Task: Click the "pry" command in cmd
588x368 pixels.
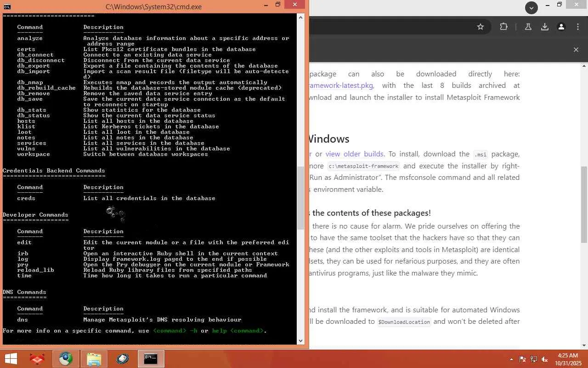Action: pyautogui.click(x=23, y=264)
